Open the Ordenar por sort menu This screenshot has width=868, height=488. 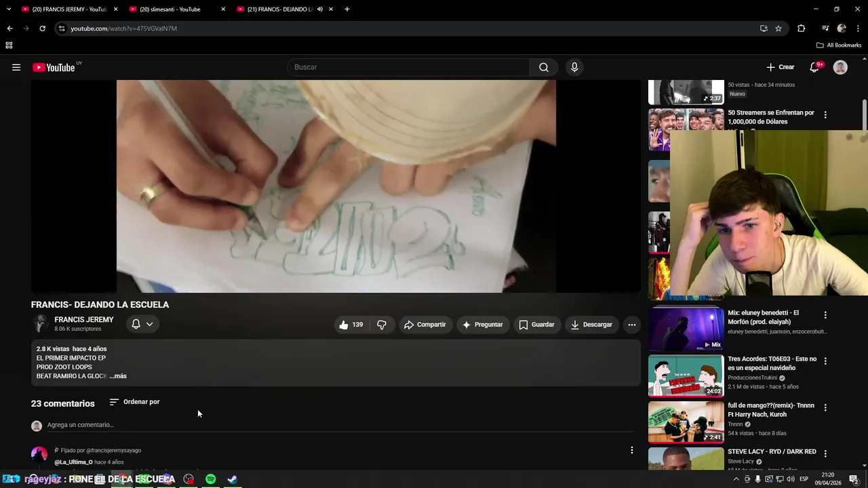tap(134, 402)
